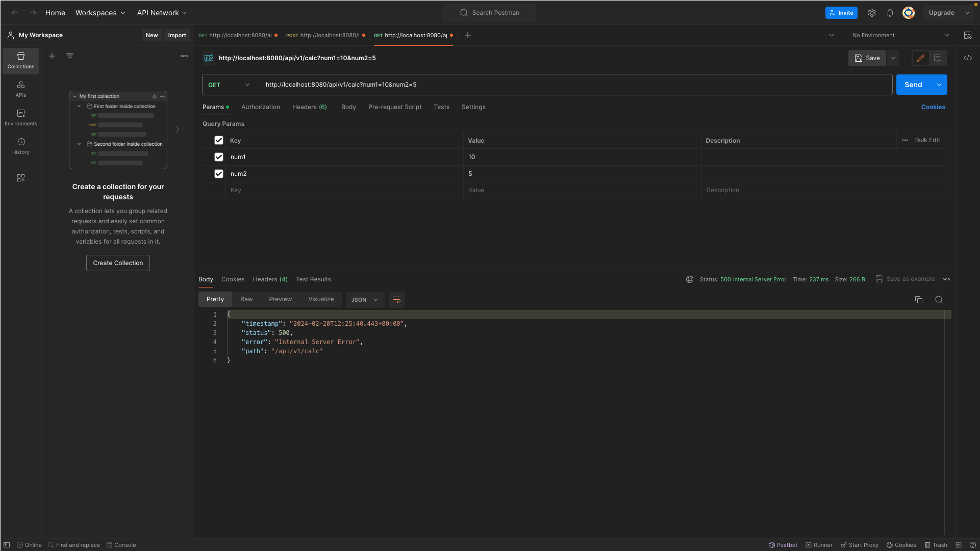Screen dimensions: 980x551
Task: Open the comments icon beside the pencil
Action: [938, 58]
